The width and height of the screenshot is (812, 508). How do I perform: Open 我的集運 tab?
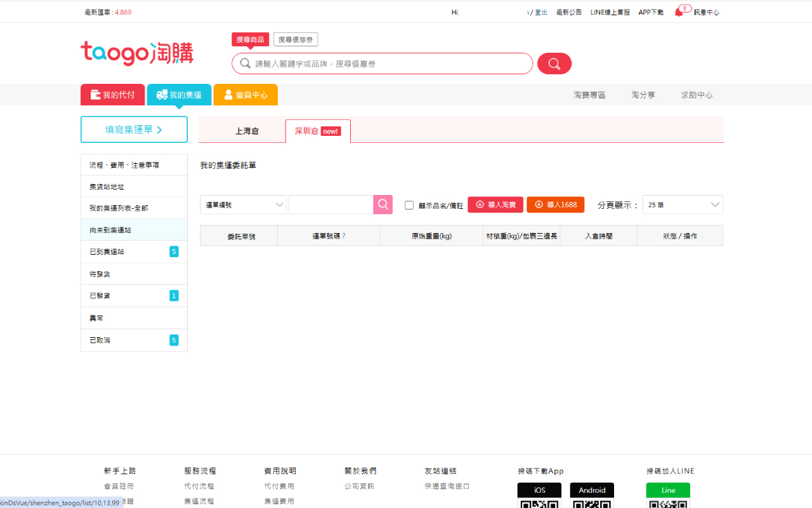179,95
